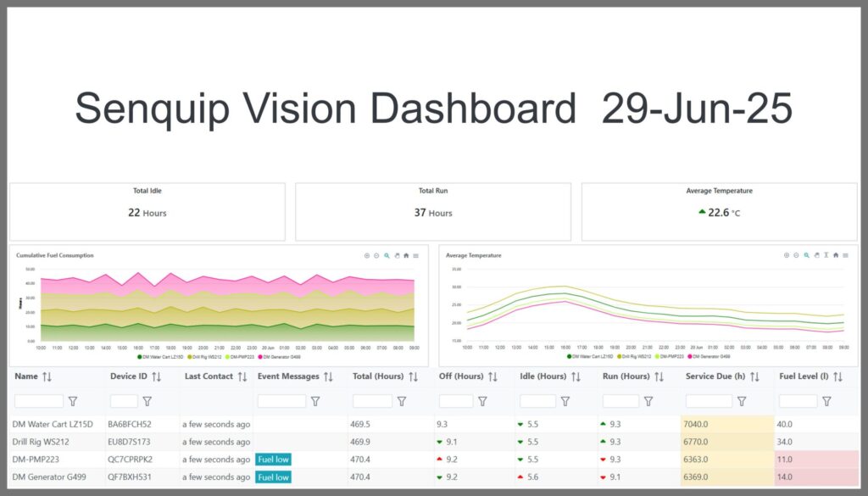Toggle DM Water Cart LZ15D series in fuel chart legend
This screenshot has width=868, height=496.
(160, 357)
